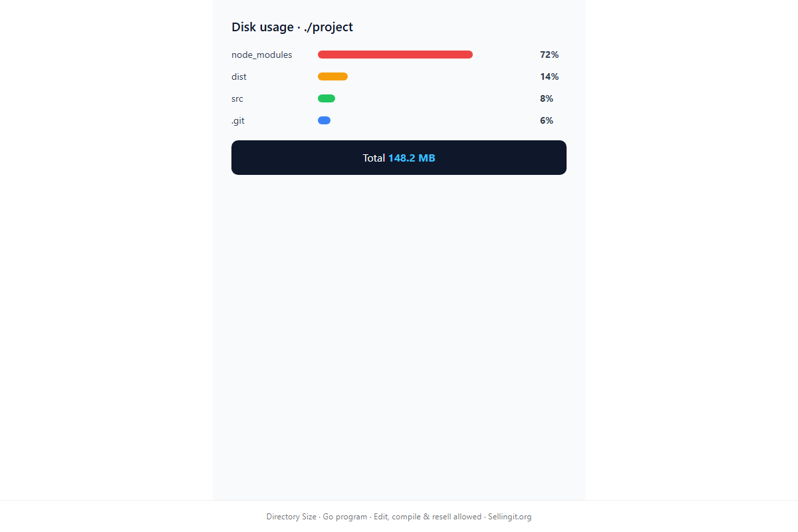This screenshot has width=798, height=532.
Task: Click the Directory Size footer text
Action: 291,517
